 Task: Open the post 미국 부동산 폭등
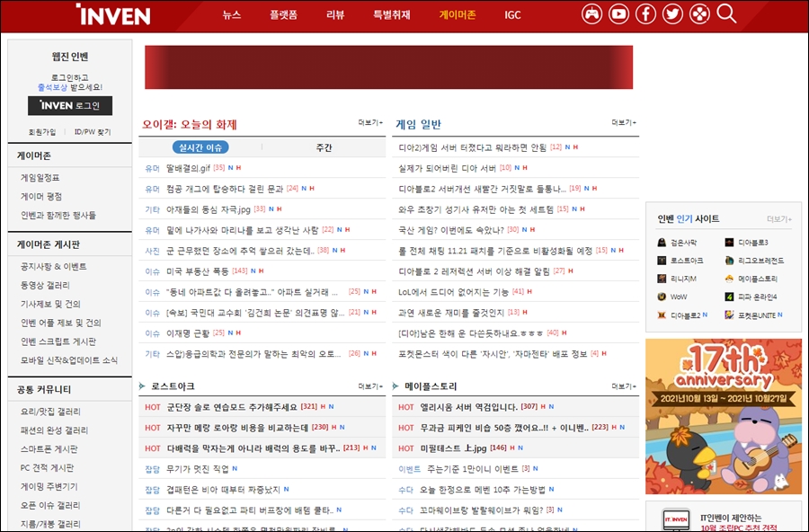(x=198, y=270)
